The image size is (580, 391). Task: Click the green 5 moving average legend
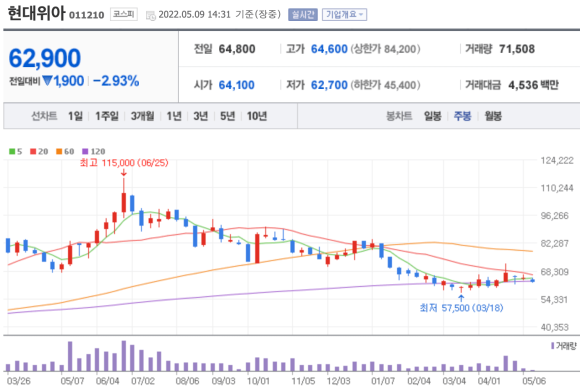(x=16, y=151)
